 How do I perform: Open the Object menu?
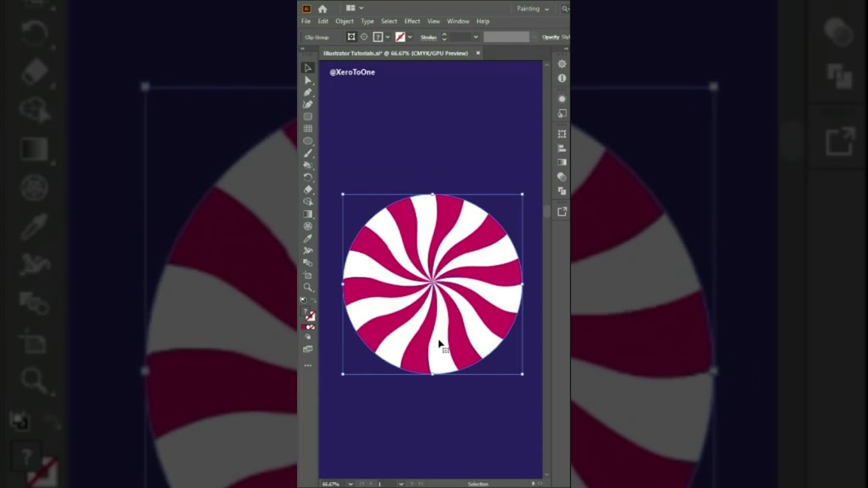(344, 22)
